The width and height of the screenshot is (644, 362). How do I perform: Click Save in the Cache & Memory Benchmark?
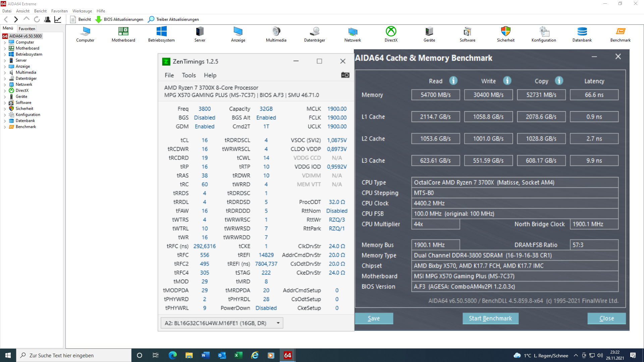pyautogui.click(x=374, y=318)
